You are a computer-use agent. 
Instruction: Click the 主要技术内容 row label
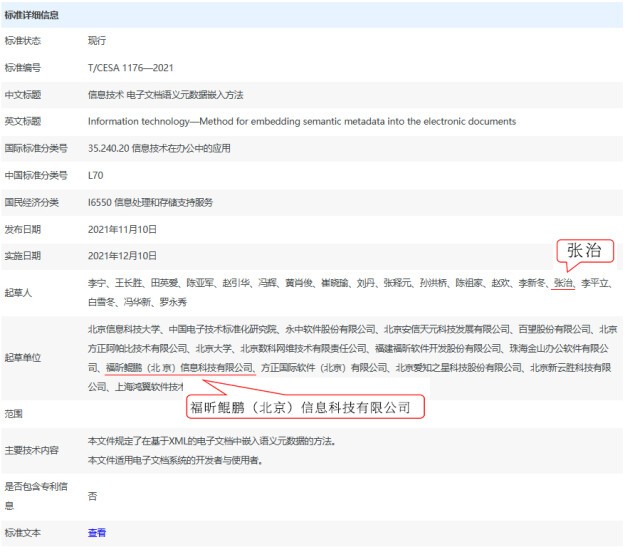point(31,450)
